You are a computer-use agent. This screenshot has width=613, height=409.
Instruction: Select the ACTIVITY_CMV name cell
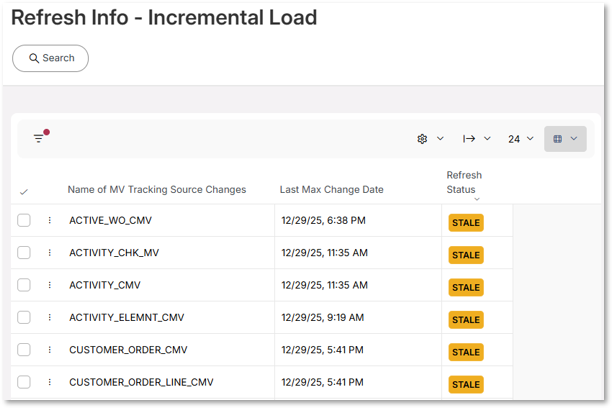pos(105,285)
